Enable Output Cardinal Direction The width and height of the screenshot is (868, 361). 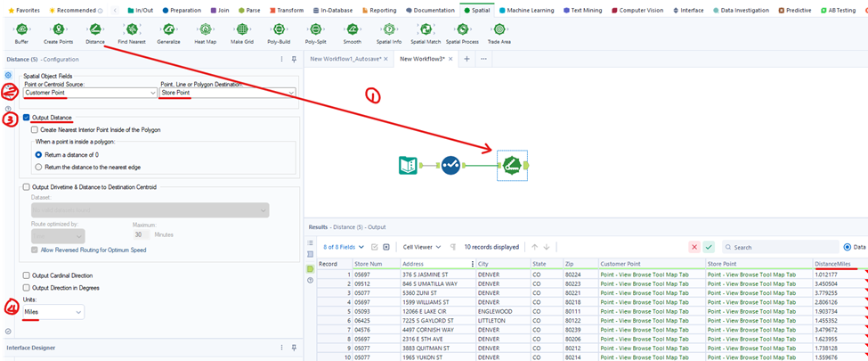pyautogui.click(x=28, y=275)
